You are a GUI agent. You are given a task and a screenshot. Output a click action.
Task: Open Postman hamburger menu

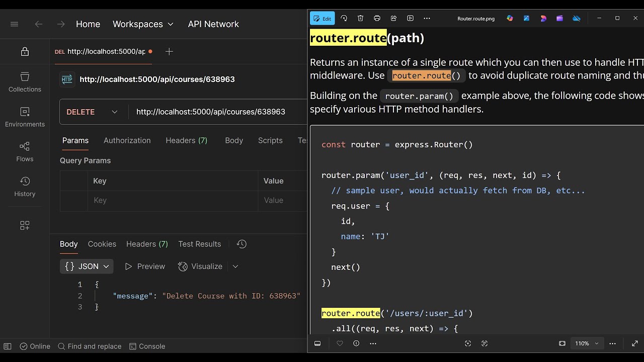14,24
